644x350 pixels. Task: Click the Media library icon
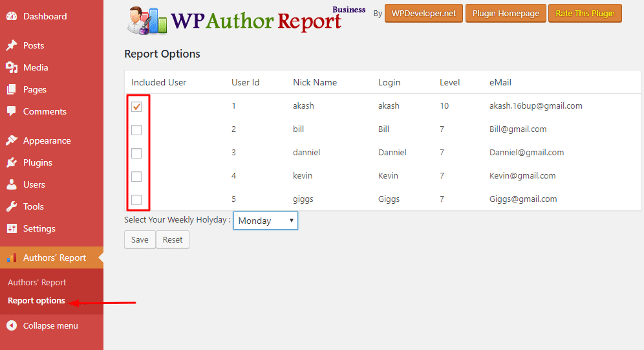(x=12, y=67)
